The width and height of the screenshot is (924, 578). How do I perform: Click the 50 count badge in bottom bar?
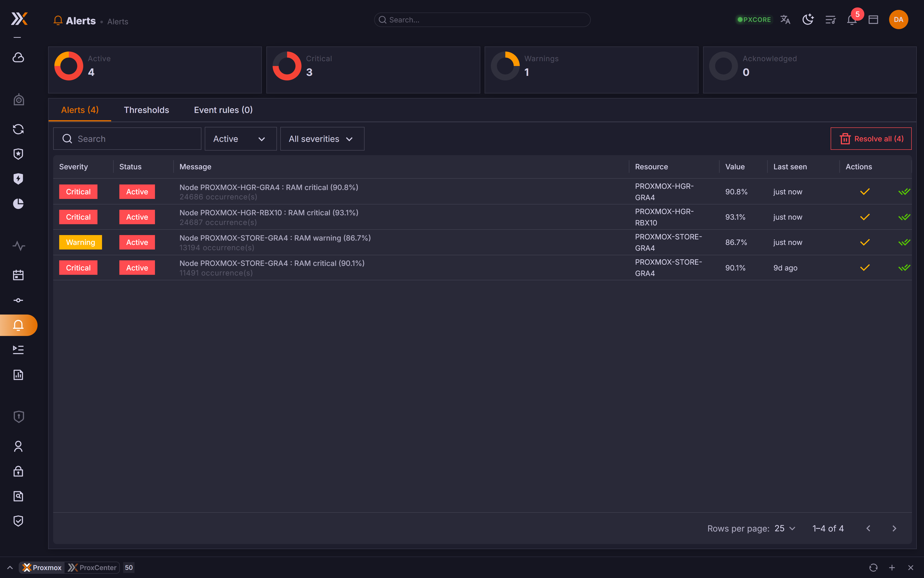coord(129,568)
